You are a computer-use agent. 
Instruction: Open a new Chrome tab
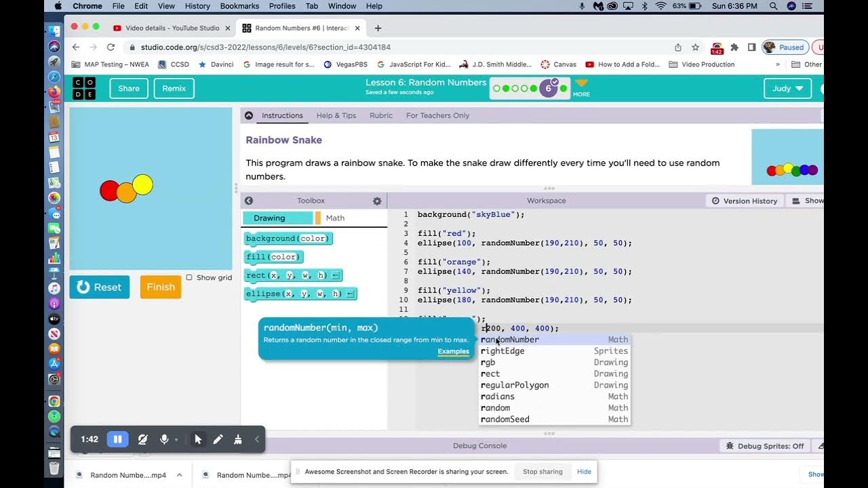pos(378,28)
